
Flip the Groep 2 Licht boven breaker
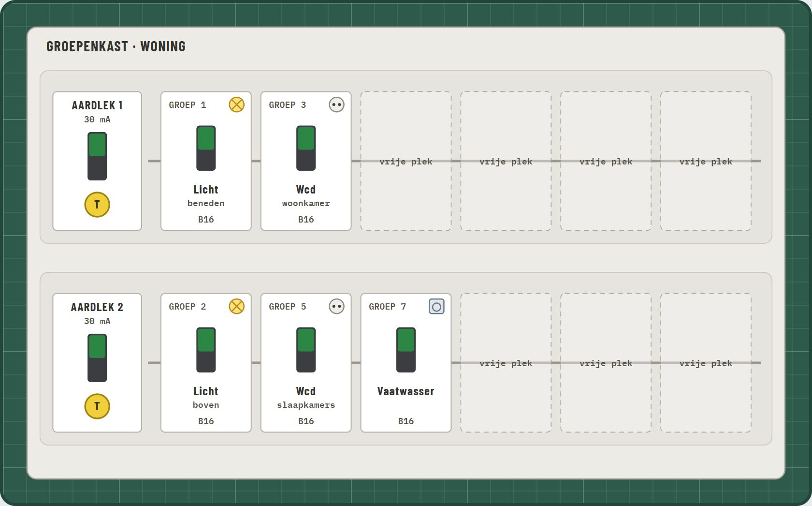(206, 350)
